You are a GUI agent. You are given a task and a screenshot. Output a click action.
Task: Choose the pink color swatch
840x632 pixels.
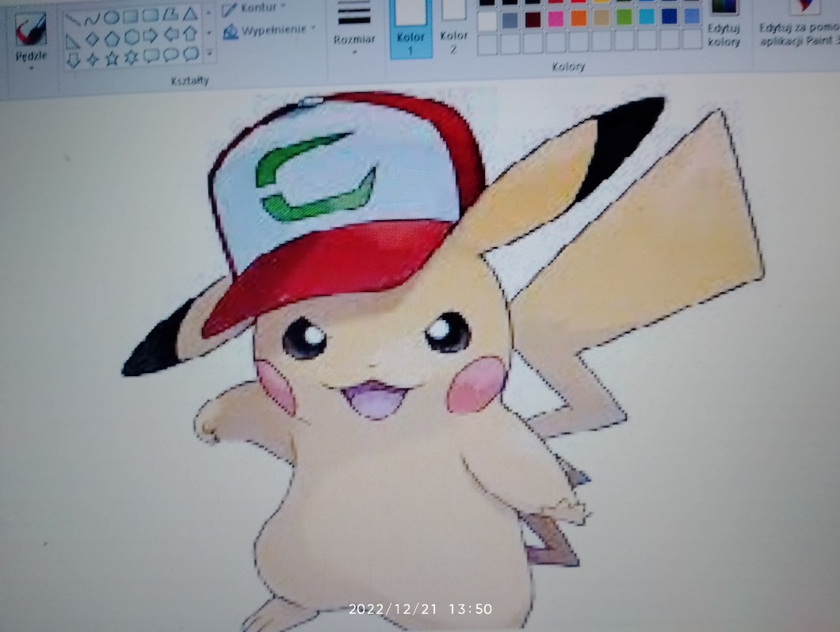[x=556, y=17]
